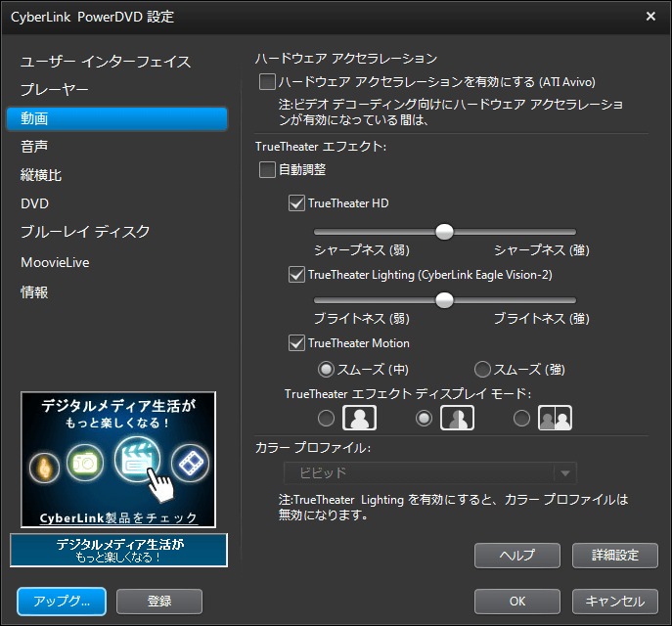Click the clapperboard icon in the ad banner
Image resolution: width=672 pixels, height=626 pixels.
[x=137, y=460]
